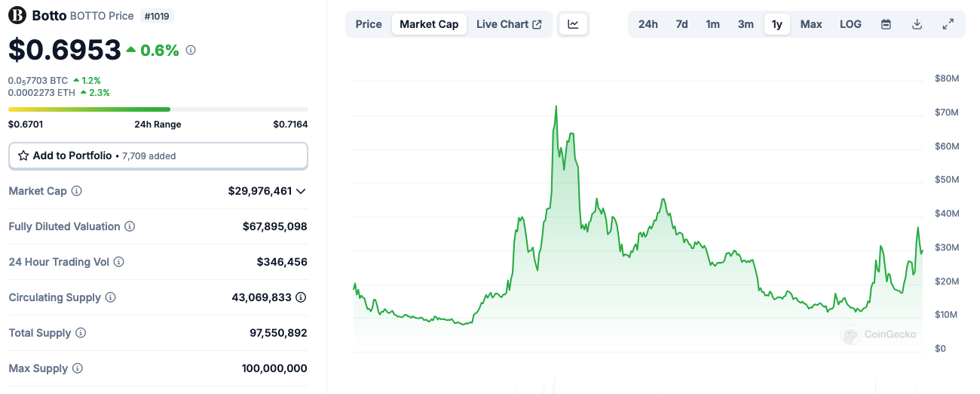This screenshot has width=980, height=394.
Task: Click the 100,000,000 max supply value
Action: [x=276, y=368]
